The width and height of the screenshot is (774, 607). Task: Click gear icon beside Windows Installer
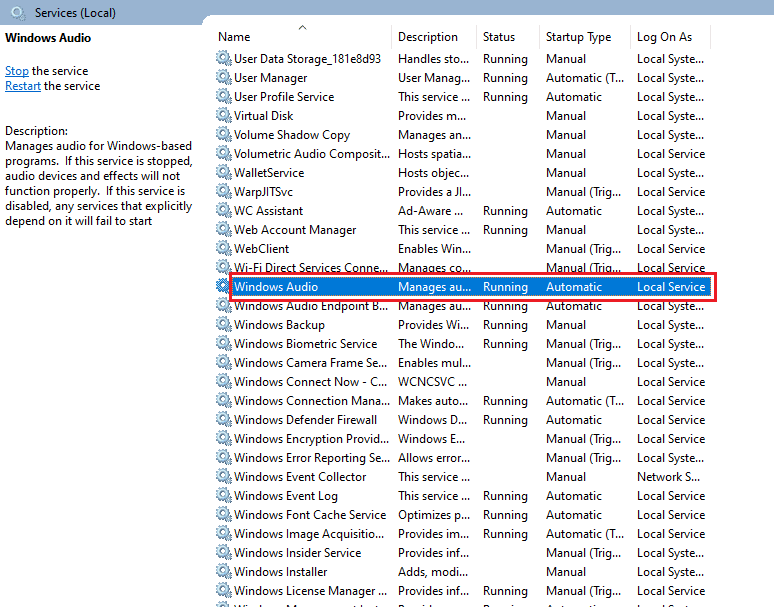pos(224,571)
